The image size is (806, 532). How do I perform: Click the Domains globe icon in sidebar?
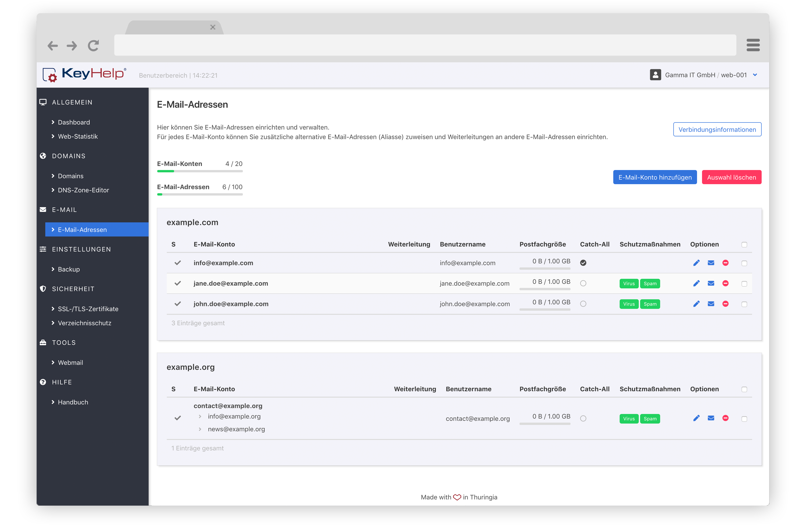click(x=43, y=156)
